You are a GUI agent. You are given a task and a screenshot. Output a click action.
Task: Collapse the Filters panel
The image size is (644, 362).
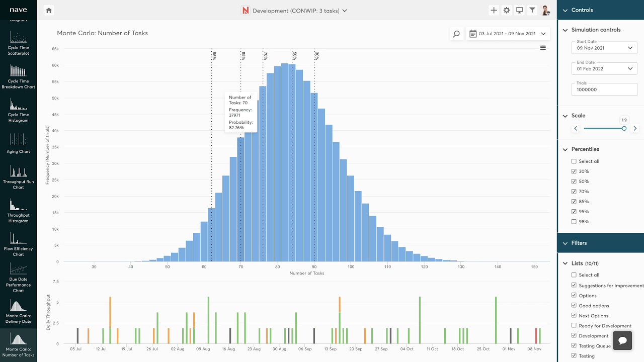565,243
